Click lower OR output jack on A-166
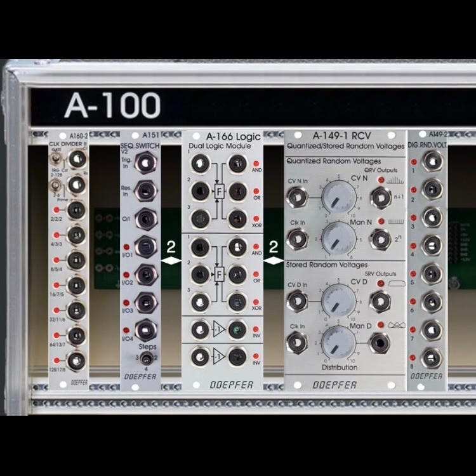This screenshot has height=476, width=476. click(x=237, y=274)
